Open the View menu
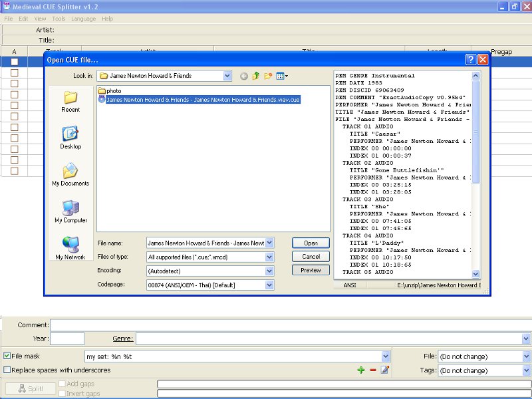 [x=40, y=19]
